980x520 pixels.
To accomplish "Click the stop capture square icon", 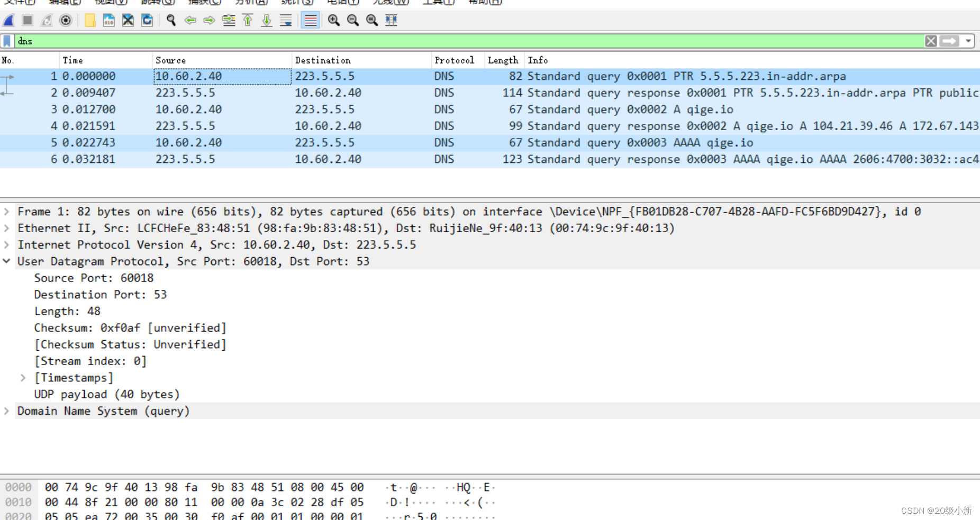I will click(28, 21).
